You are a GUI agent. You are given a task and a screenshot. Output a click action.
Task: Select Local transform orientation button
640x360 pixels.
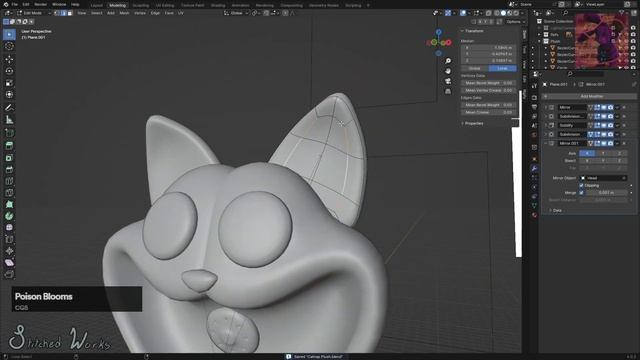tap(502, 68)
